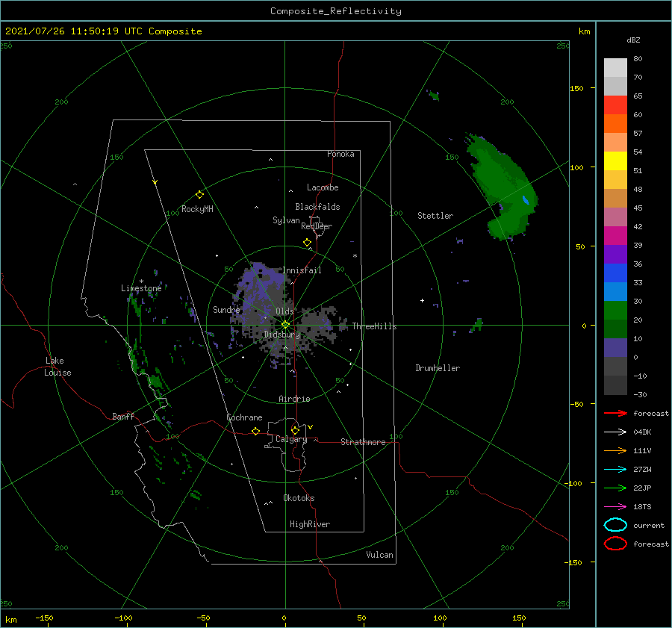The image size is (672, 628).
Task: Click the Sundre town label
Action: click(226, 309)
